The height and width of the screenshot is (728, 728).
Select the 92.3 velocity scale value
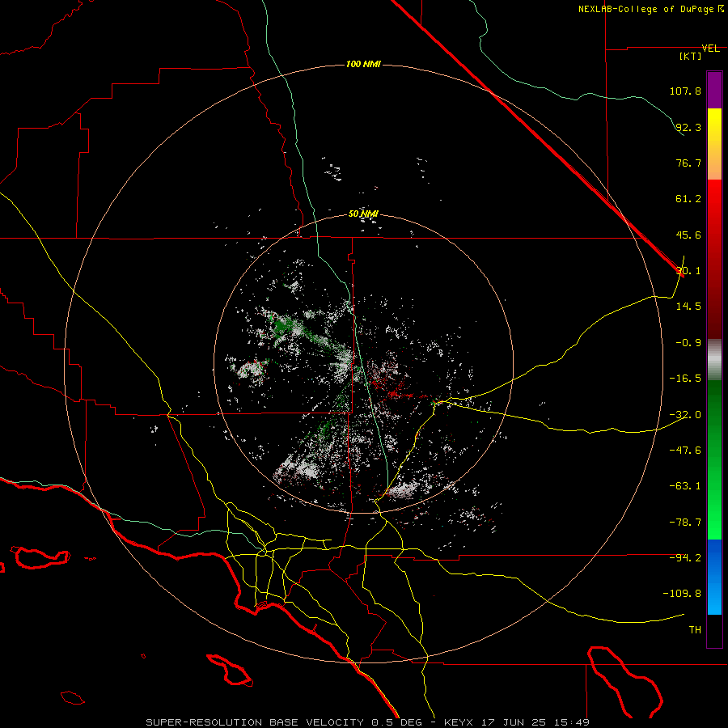[688, 127]
